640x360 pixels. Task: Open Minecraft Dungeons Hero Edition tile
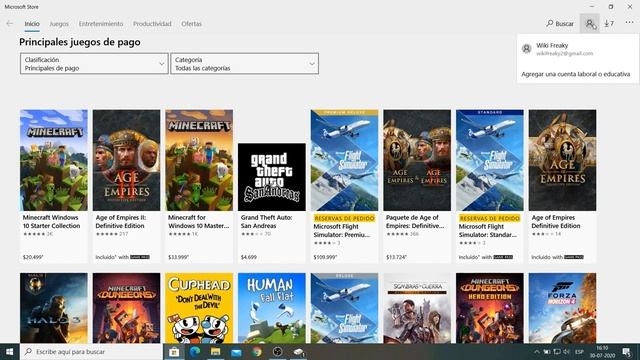click(x=489, y=308)
